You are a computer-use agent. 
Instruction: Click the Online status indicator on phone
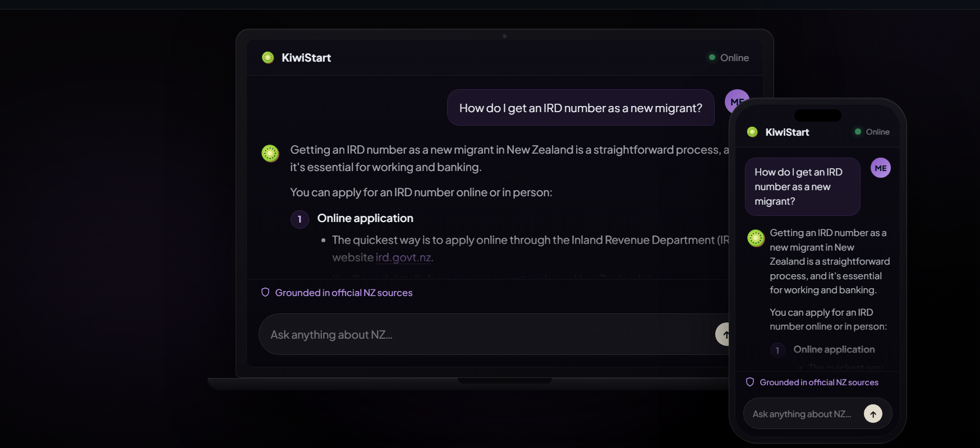tap(872, 132)
